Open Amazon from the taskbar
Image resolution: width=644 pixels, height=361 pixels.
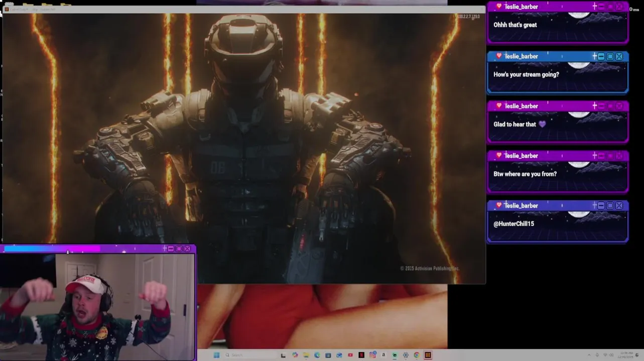(x=383, y=355)
